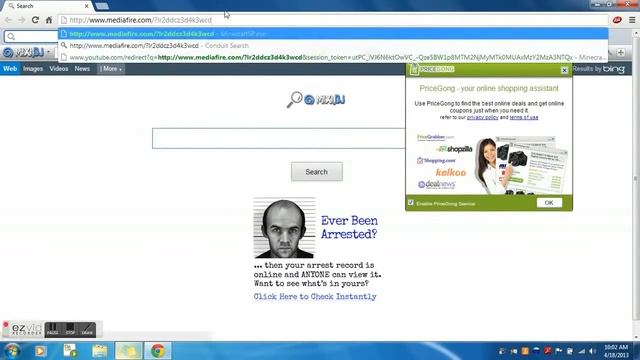Click the plus button on toolbar right end
640x360 pixels.
(620, 52)
